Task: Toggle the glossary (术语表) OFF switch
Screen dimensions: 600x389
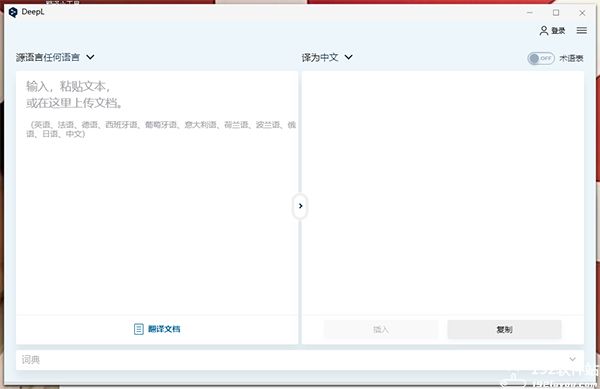Action: coord(541,58)
